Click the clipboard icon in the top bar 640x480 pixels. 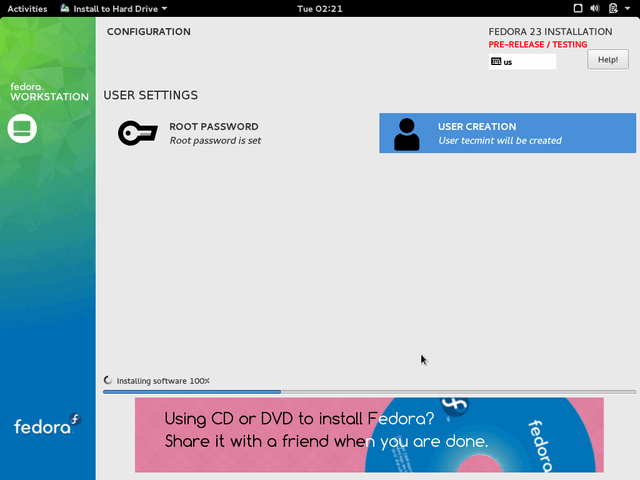613,8
